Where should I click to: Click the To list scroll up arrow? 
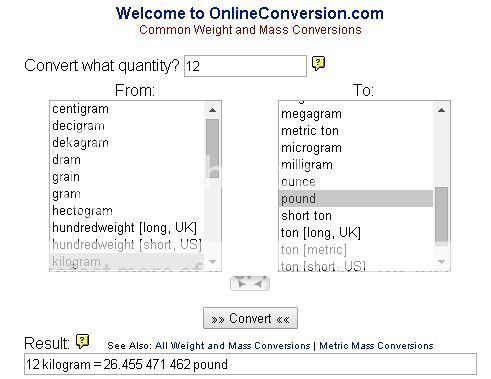click(441, 110)
